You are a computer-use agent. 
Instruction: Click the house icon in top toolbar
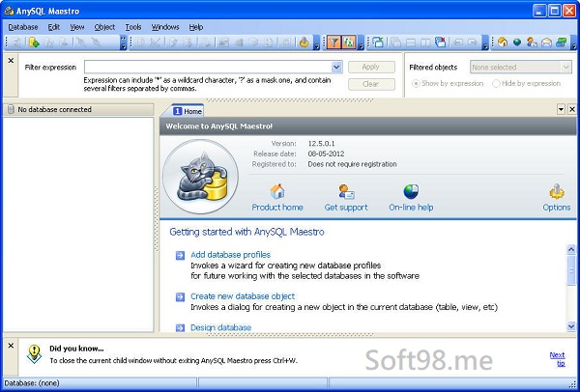click(x=503, y=42)
